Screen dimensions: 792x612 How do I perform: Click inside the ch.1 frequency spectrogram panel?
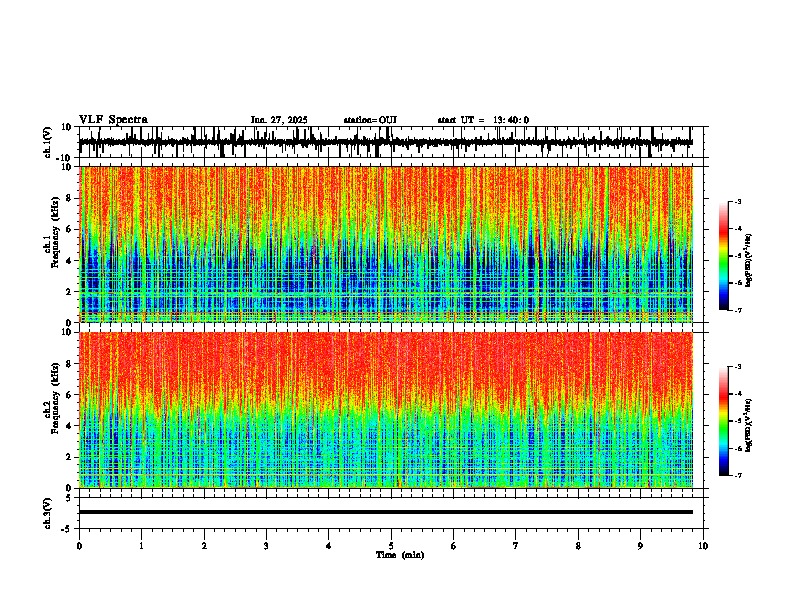(386, 244)
